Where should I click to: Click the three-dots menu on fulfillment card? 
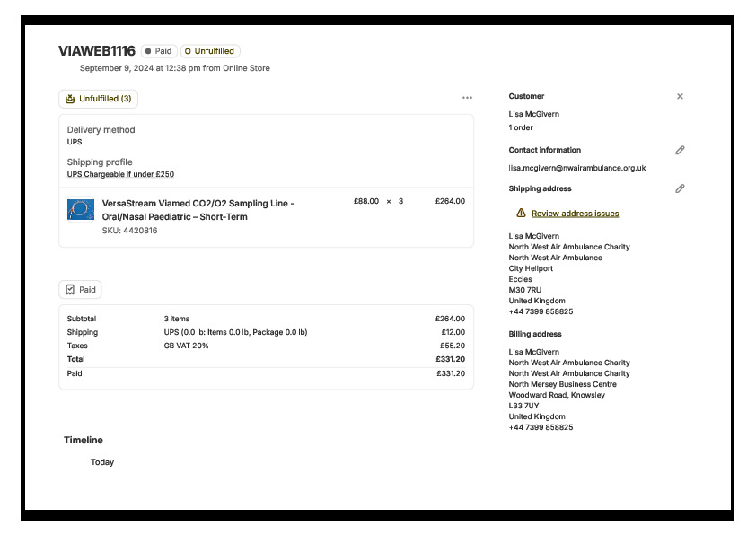(x=467, y=98)
